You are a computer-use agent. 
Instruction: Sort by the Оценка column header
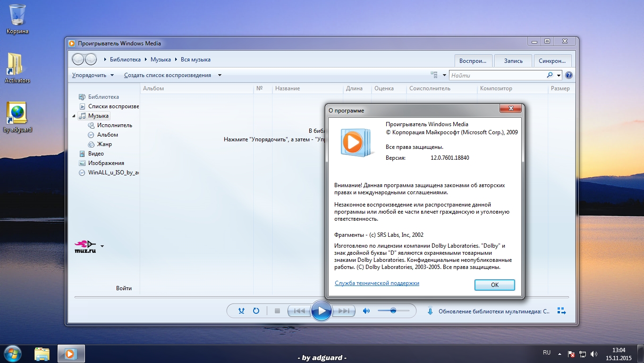tap(389, 88)
